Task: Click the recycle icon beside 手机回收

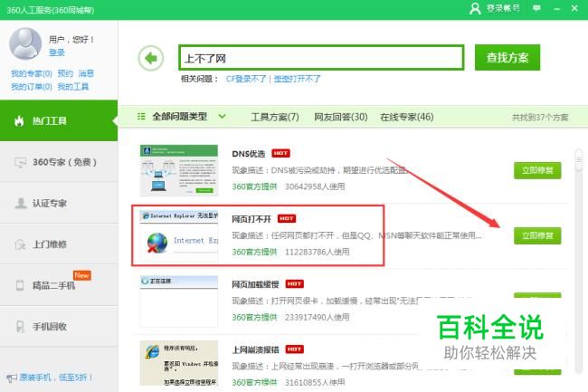Action: click(20, 326)
